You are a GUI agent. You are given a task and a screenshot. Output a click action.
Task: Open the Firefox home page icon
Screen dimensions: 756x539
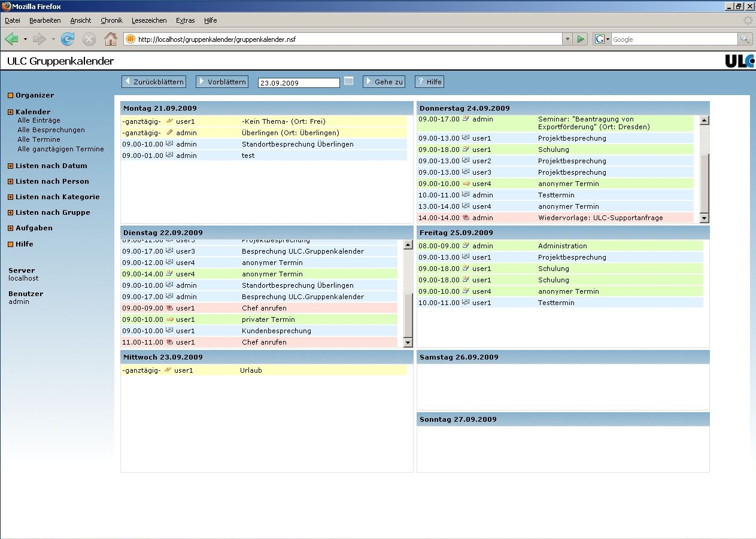click(x=111, y=39)
